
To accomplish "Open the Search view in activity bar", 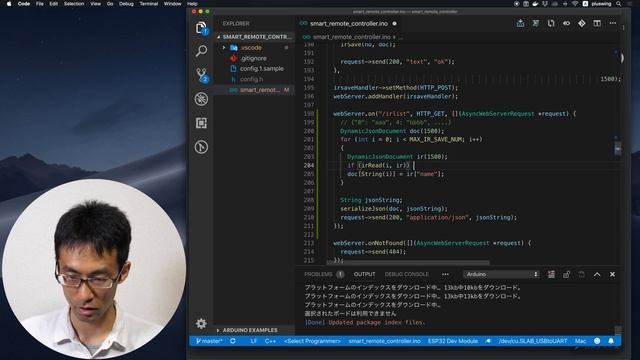I will coord(201,51).
